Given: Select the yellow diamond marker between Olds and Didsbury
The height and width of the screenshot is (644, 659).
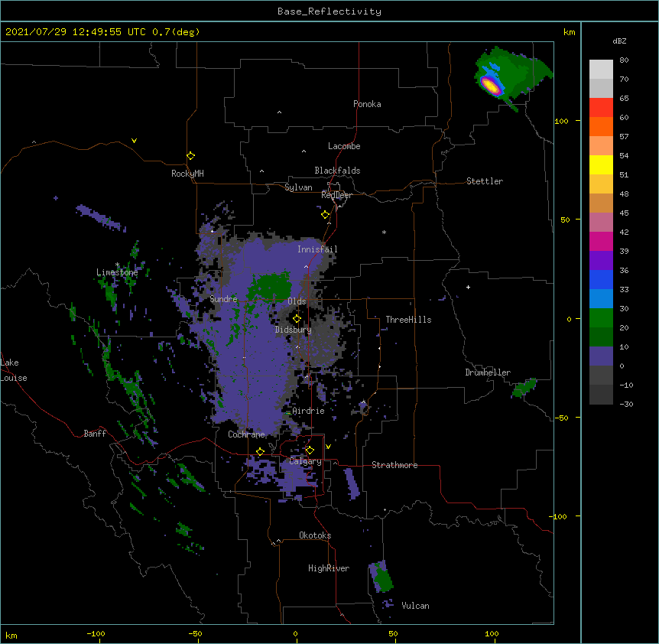Looking at the screenshot, I should (x=297, y=319).
